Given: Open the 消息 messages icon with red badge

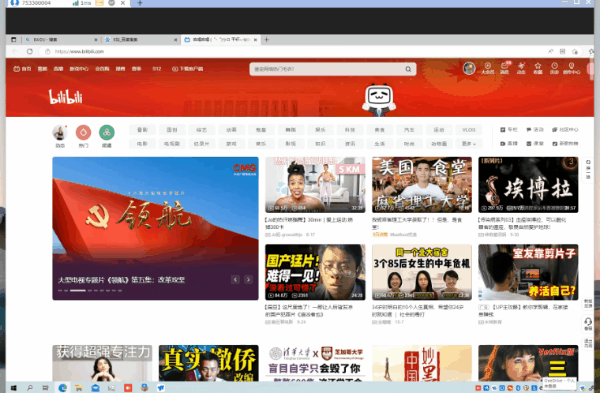Looking at the screenshot, I should pyautogui.click(x=504, y=68).
